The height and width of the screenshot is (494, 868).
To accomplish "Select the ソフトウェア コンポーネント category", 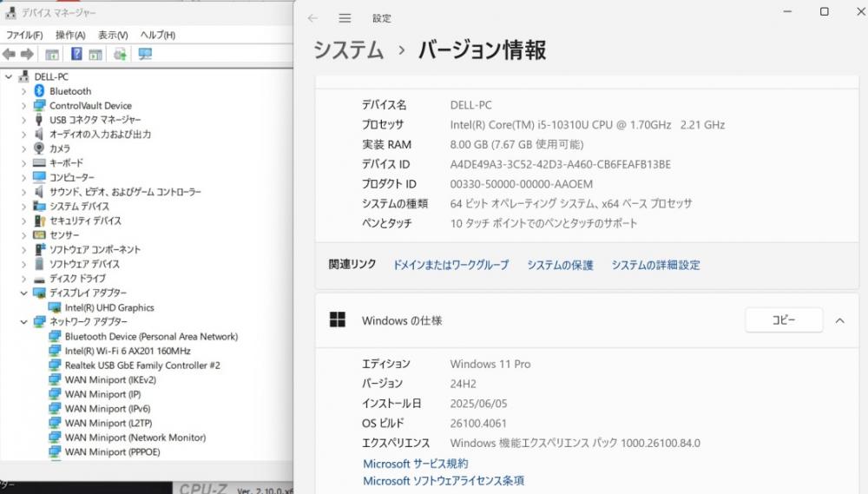I will [x=95, y=249].
